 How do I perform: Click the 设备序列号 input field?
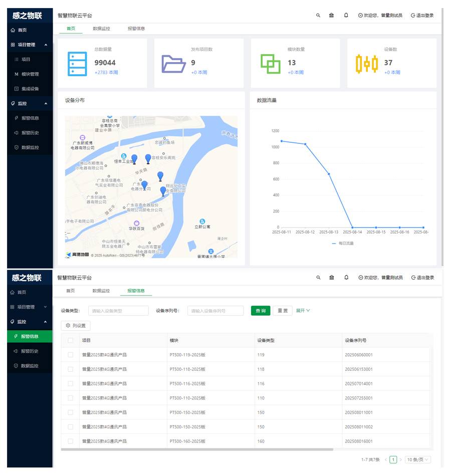tap(215, 311)
